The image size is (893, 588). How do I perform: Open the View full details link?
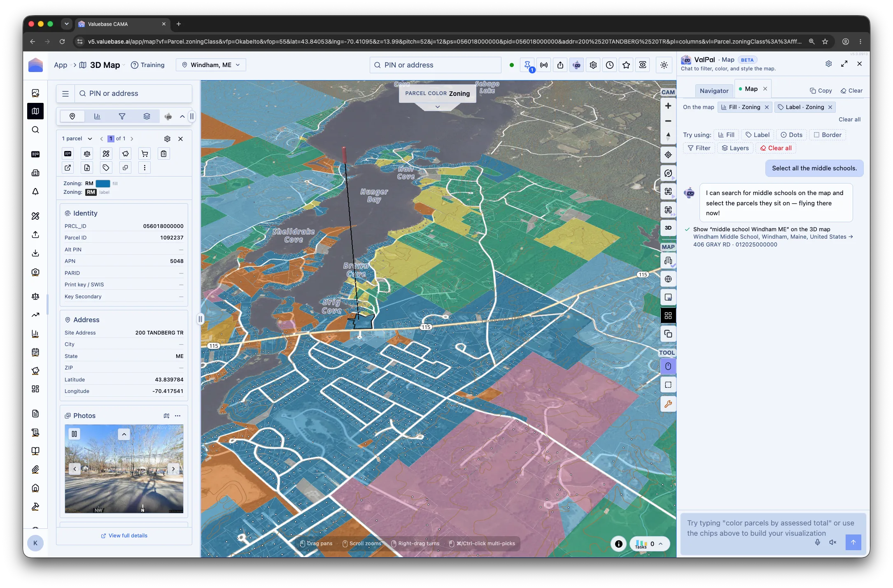124,536
